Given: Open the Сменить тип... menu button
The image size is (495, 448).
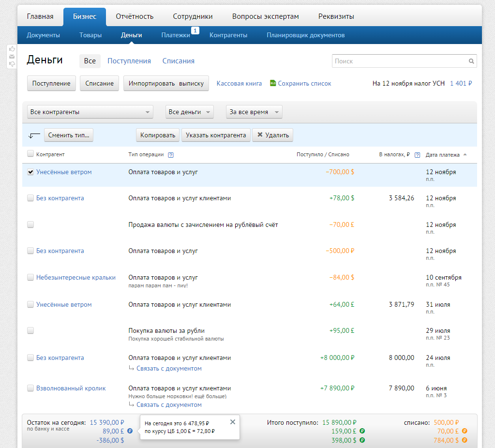Looking at the screenshot, I should tap(69, 135).
